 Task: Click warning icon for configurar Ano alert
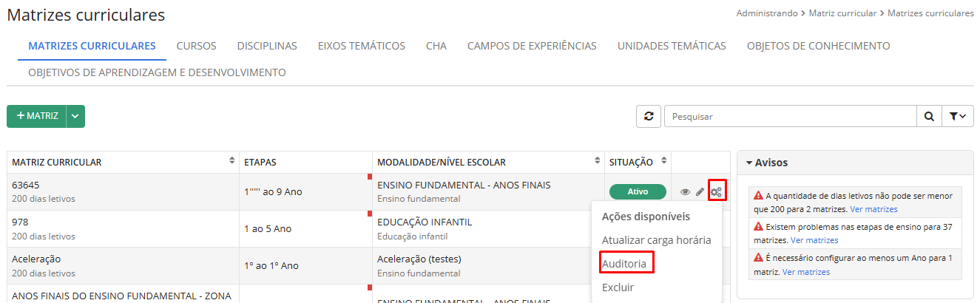(x=758, y=258)
